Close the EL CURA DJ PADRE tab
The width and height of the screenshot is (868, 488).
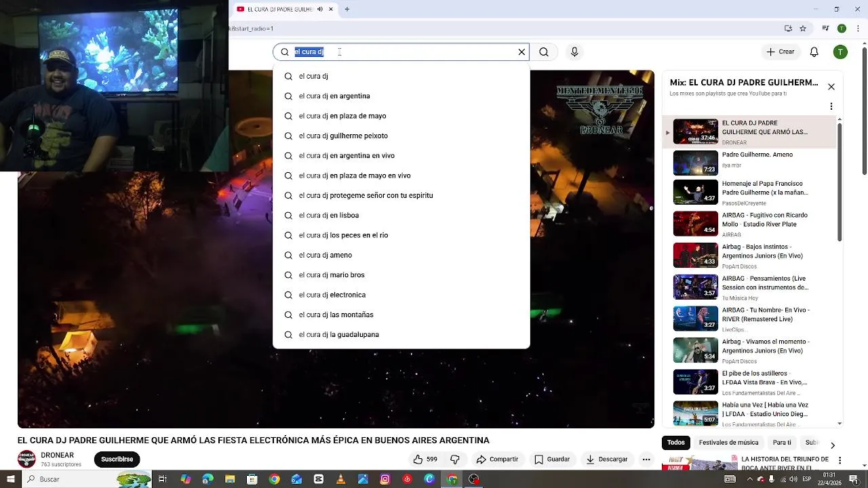tap(331, 9)
